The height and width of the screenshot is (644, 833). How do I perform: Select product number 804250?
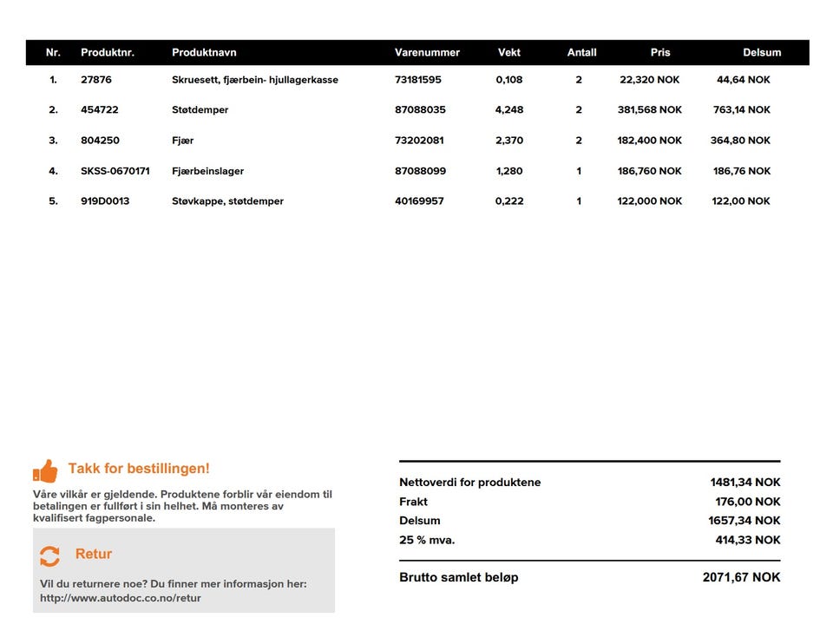(100, 141)
